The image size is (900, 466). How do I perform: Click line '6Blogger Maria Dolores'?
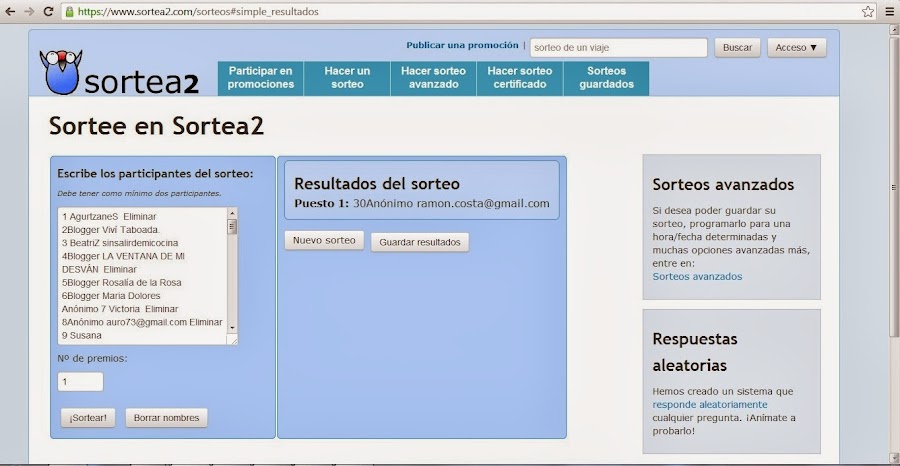click(x=111, y=296)
